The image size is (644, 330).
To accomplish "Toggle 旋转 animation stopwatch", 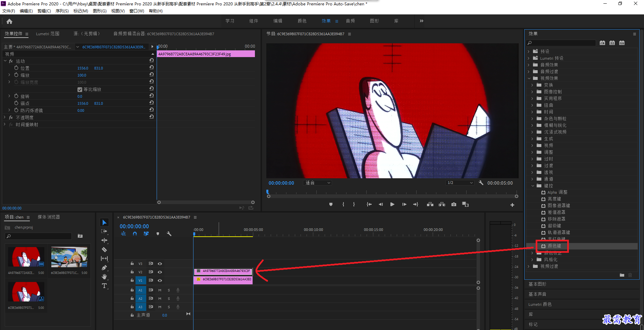I will click(x=16, y=96).
